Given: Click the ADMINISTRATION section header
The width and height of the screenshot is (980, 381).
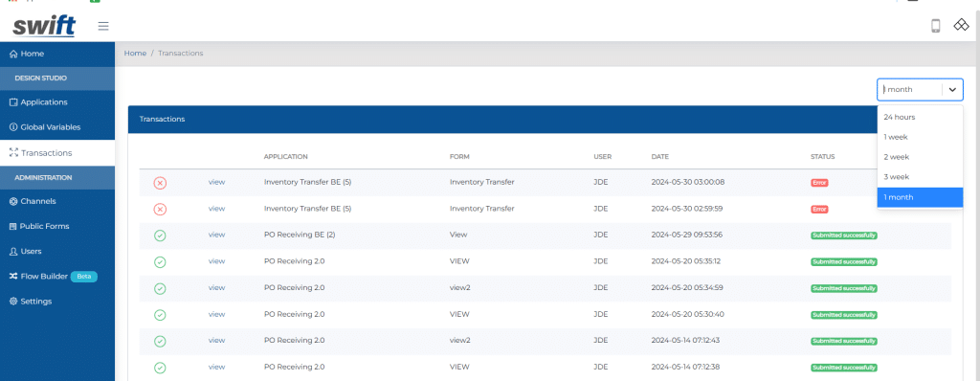Looking at the screenshot, I should point(43,178).
